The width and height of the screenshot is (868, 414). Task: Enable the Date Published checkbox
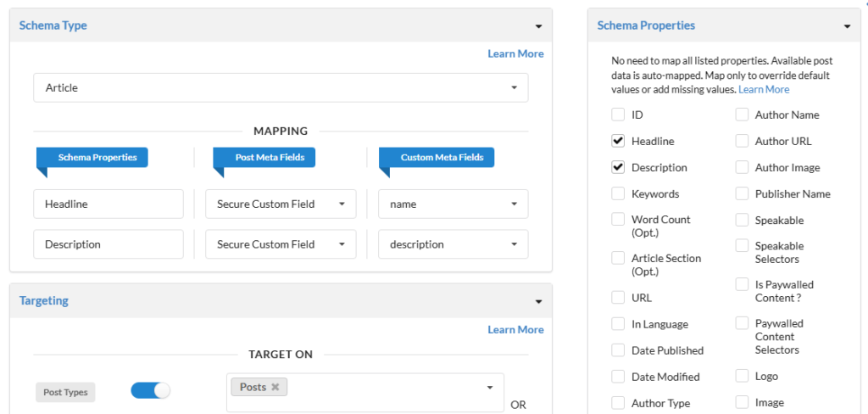coord(618,350)
